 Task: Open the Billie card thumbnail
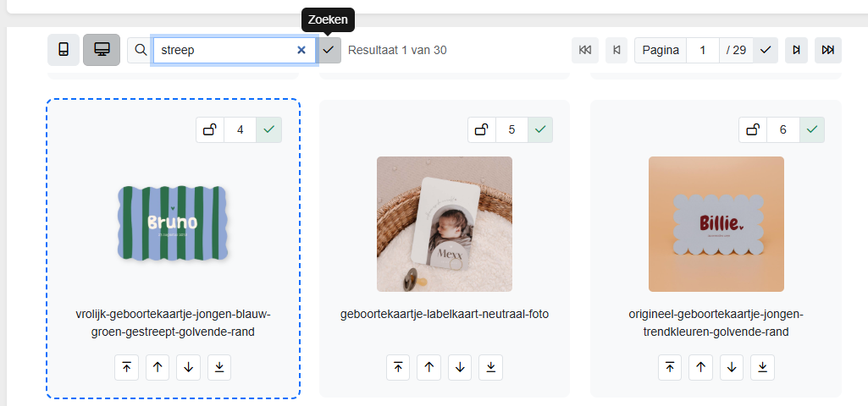pos(716,224)
